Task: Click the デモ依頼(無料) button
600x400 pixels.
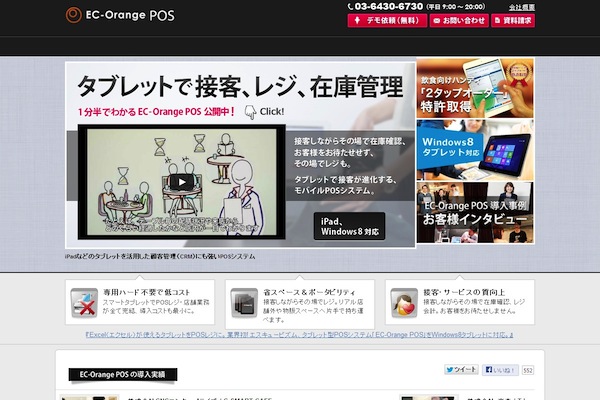Action: tap(387, 21)
